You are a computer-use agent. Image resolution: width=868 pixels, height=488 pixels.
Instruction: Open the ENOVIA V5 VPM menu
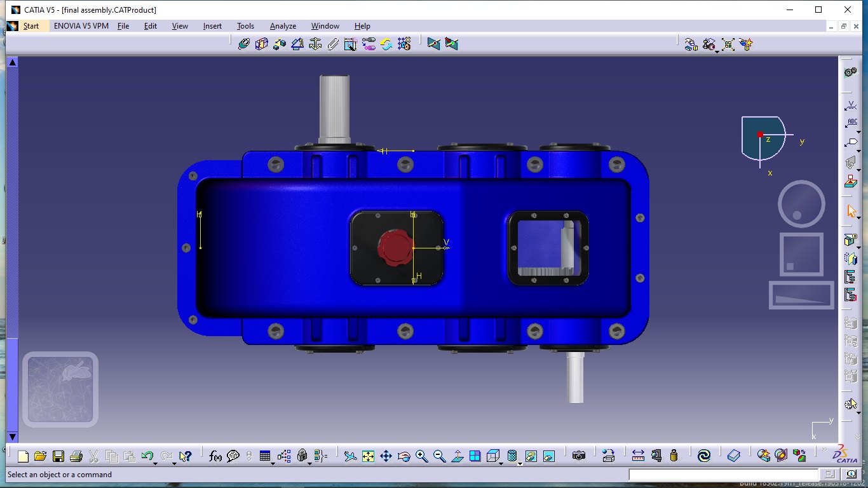tap(81, 26)
